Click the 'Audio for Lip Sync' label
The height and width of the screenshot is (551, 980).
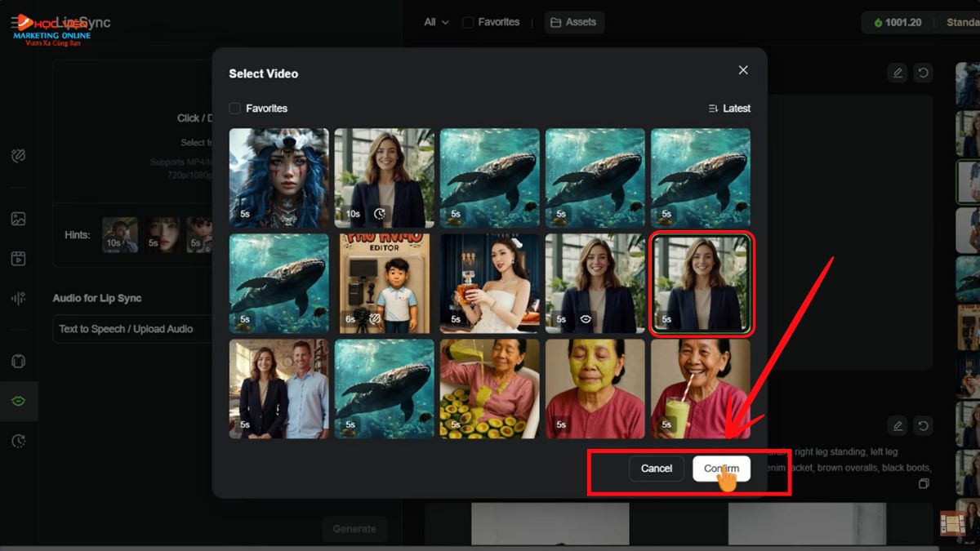[97, 298]
